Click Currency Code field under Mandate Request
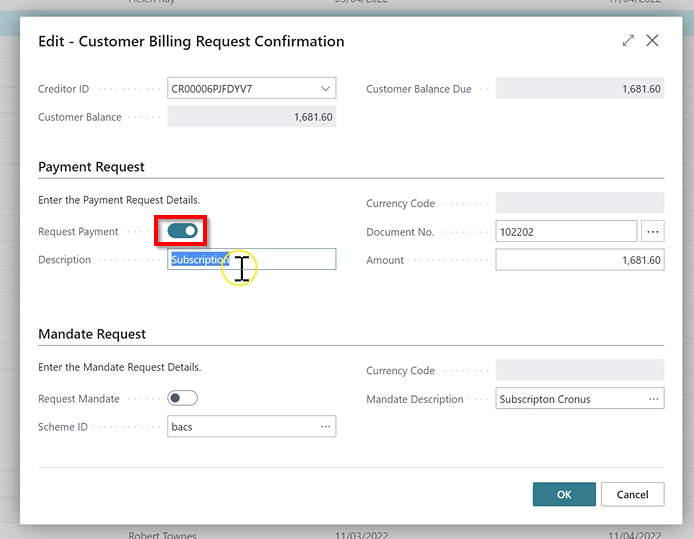The height and width of the screenshot is (539, 694). [x=579, y=370]
